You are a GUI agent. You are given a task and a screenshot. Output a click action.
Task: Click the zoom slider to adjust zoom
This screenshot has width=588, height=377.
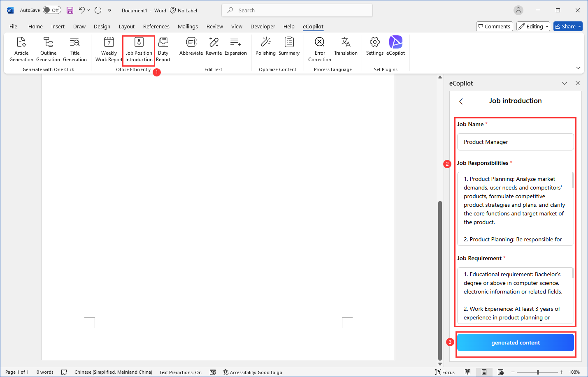pos(537,372)
